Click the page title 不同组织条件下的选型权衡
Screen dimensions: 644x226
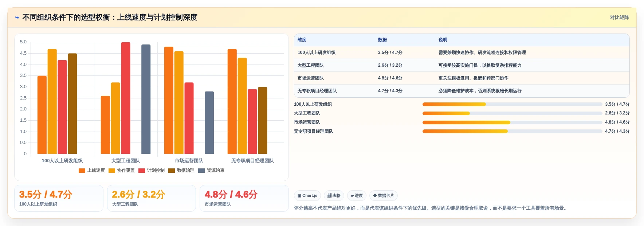point(110,17)
